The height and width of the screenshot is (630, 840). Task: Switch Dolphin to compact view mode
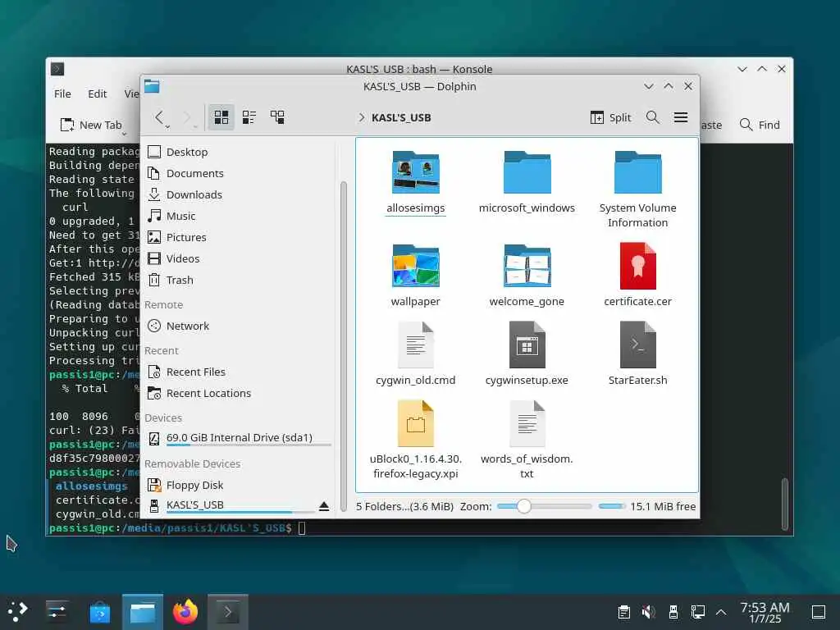[x=249, y=117]
